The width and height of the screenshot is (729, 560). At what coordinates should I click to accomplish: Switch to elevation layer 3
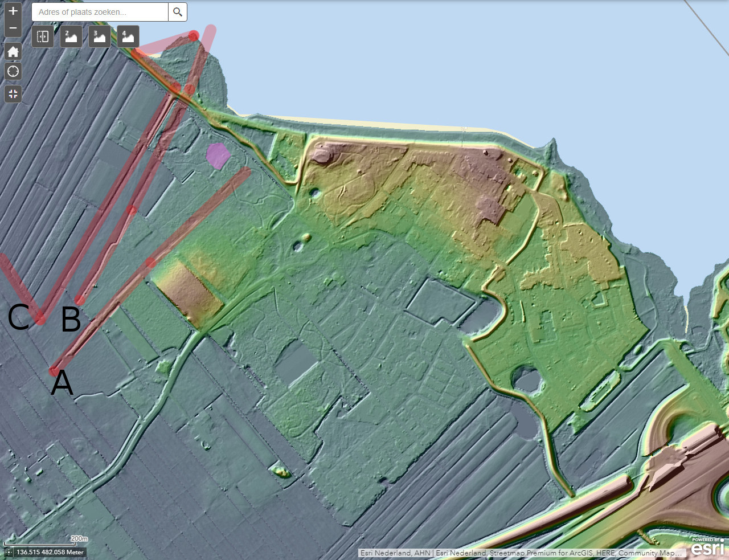click(100, 36)
